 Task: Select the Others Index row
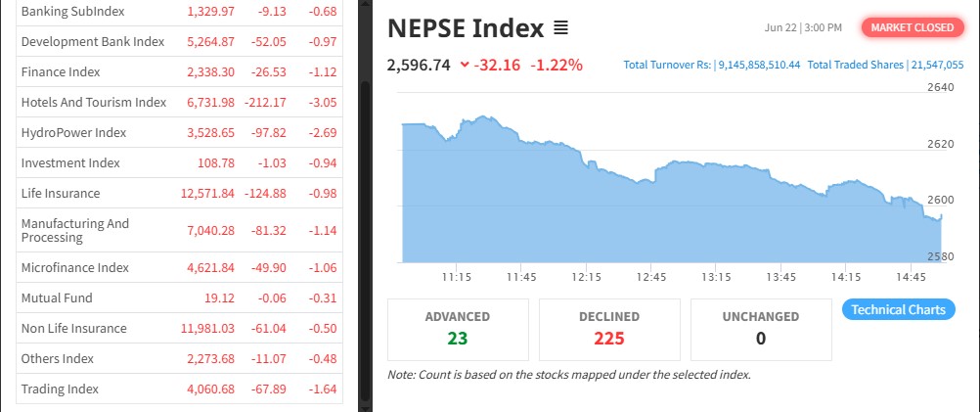58,358
